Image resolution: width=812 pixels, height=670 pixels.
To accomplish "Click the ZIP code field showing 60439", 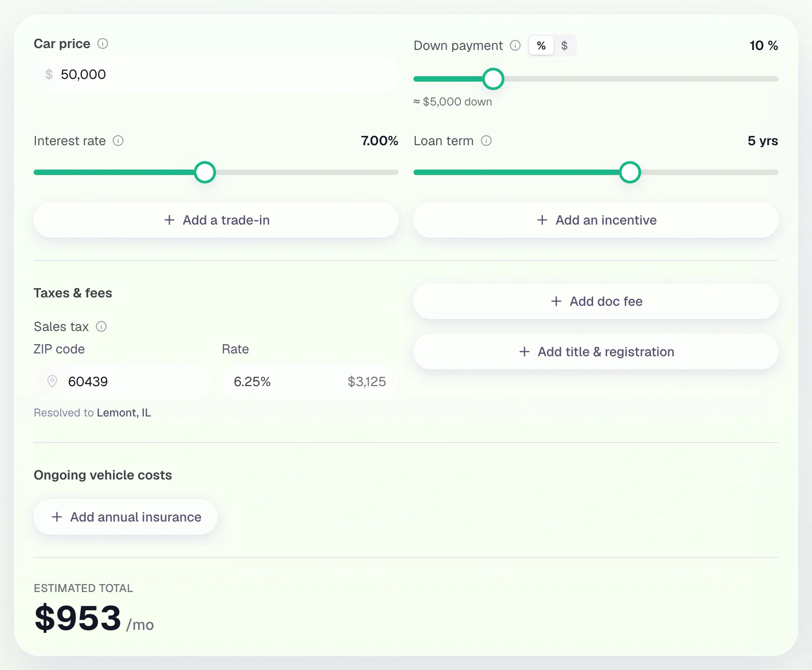I will tap(123, 381).
